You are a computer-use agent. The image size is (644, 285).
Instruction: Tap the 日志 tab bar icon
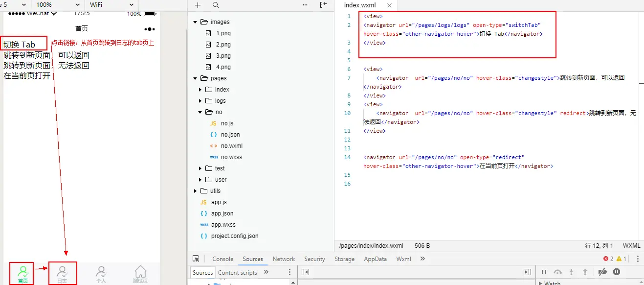62,274
